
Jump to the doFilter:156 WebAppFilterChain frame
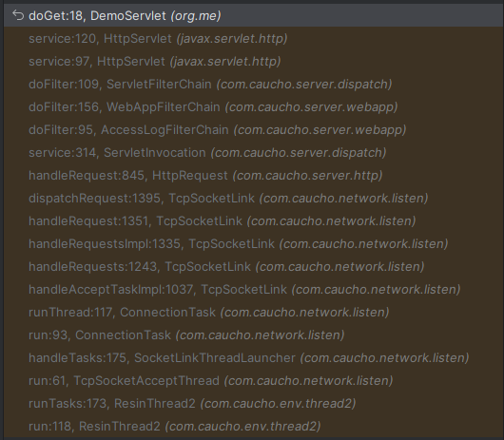254,107
